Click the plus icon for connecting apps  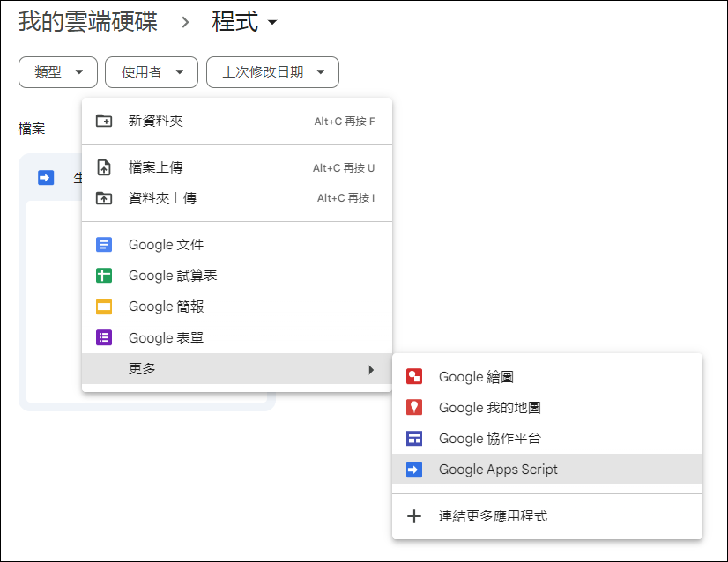[x=414, y=516]
